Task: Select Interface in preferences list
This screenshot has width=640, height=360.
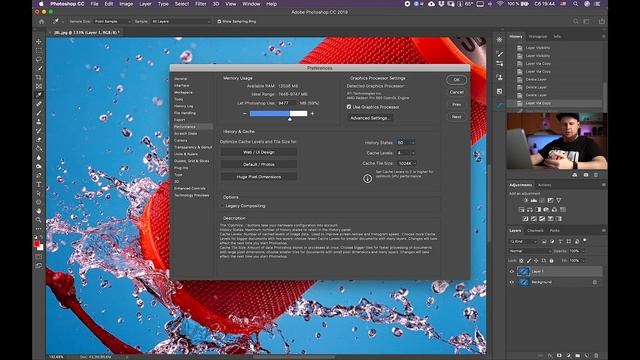Action: coord(182,85)
